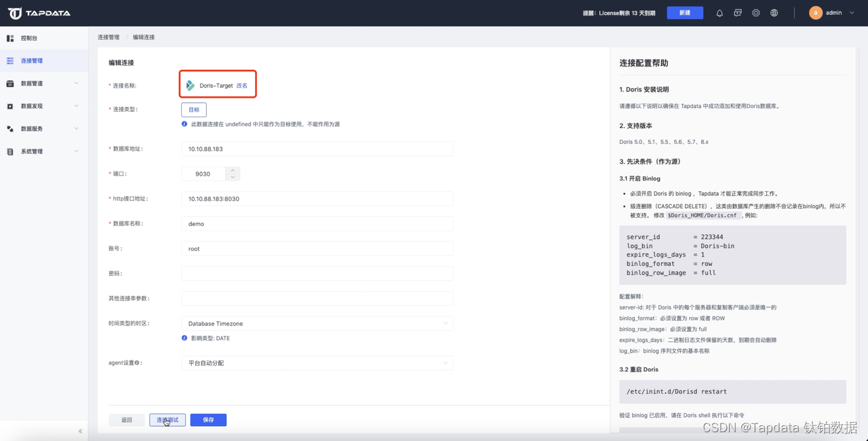Open the 时间类型的时区 dropdown
Screen dimensions: 868x441
(317, 324)
